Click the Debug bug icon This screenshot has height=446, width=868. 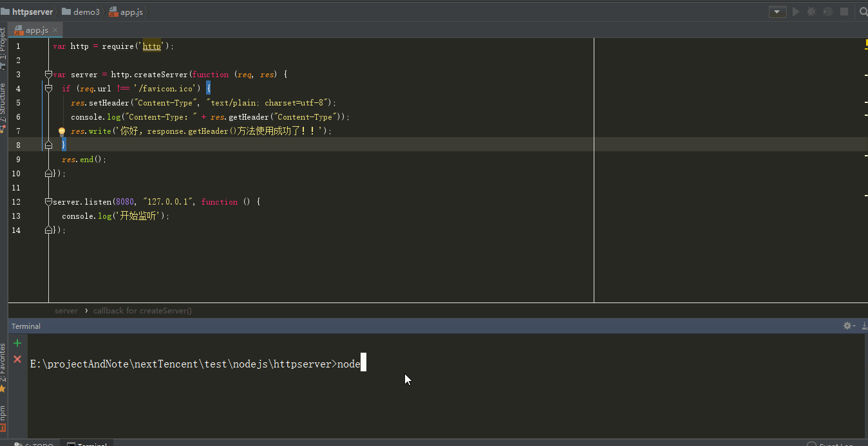coord(812,12)
